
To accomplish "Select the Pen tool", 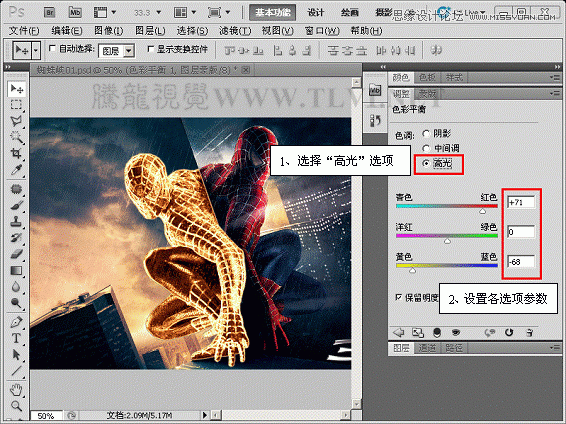I will (16, 322).
